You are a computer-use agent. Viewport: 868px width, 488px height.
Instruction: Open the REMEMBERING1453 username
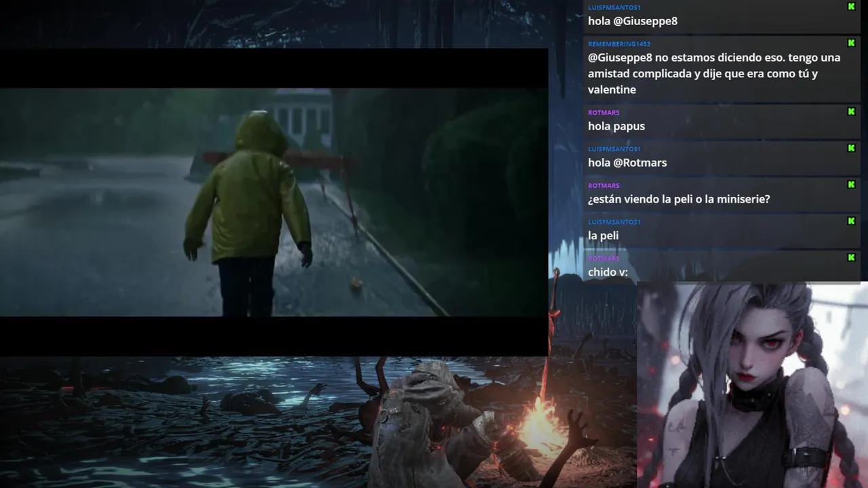619,44
